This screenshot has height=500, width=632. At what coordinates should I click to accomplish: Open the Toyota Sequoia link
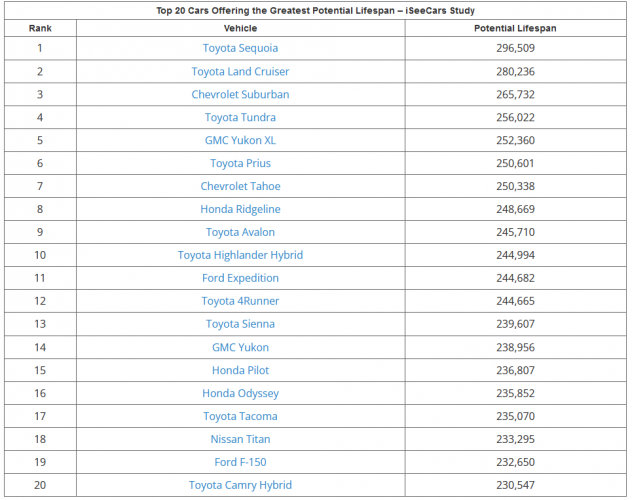tap(240, 48)
